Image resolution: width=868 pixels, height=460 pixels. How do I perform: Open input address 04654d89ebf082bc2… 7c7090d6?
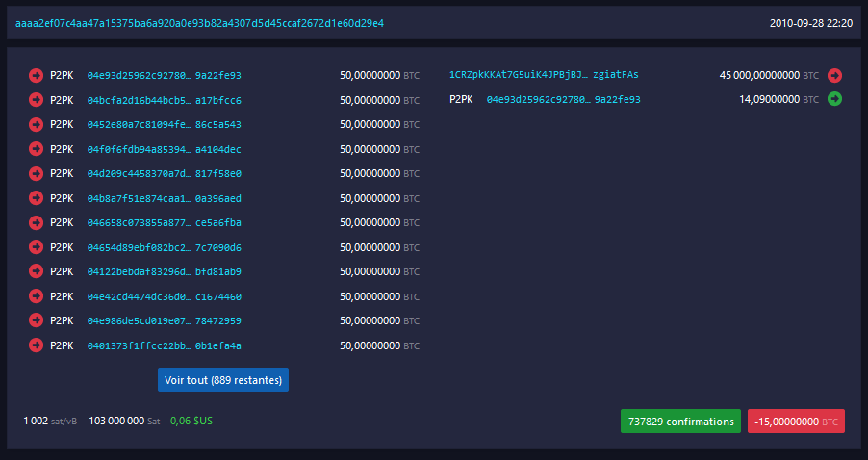point(164,247)
